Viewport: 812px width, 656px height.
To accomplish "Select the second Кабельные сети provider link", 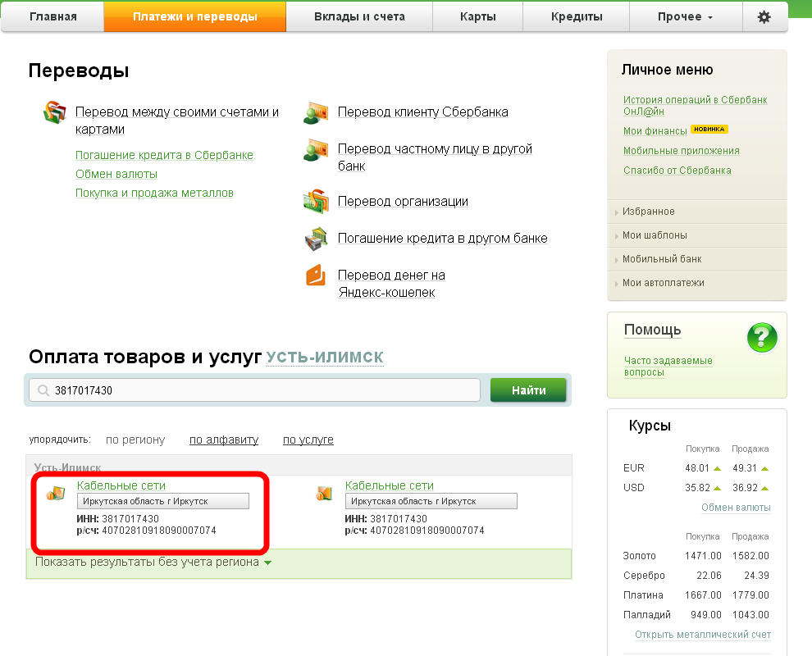I will (x=390, y=485).
